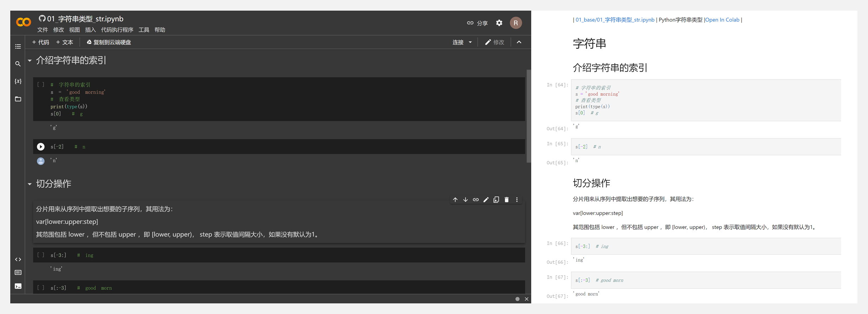Click the Open In Colab link
Screen dimensions: 868x314
coord(722,20)
